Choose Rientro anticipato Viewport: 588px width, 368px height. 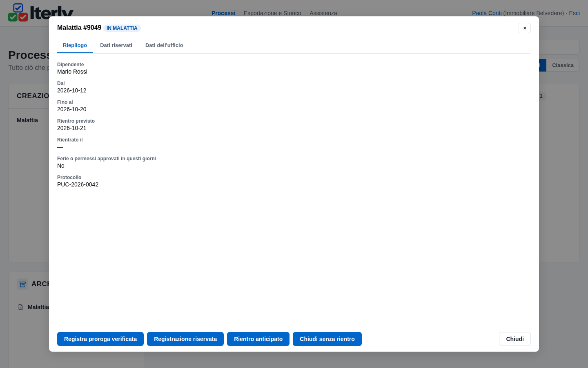click(258, 339)
